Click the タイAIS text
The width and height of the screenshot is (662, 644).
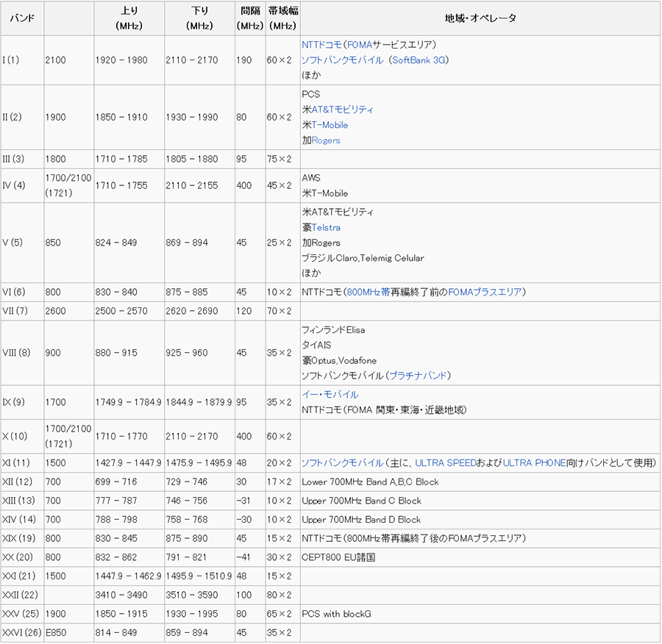coord(316,346)
